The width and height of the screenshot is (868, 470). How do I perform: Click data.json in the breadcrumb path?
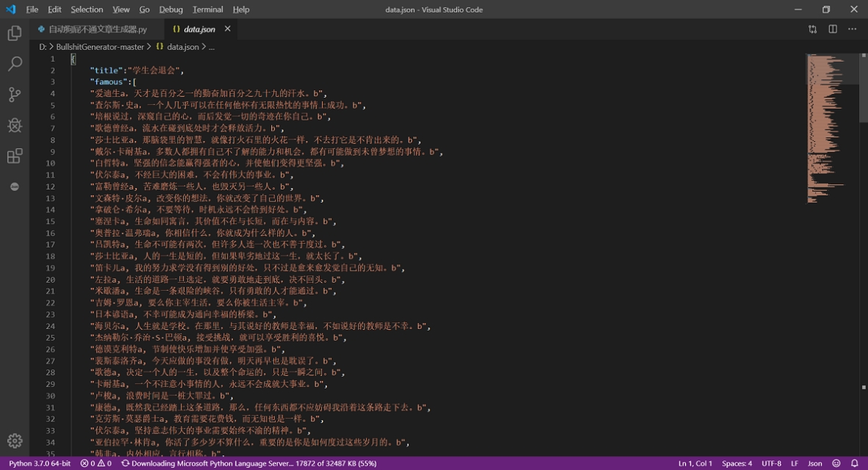pyautogui.click(x=183, y=47)
